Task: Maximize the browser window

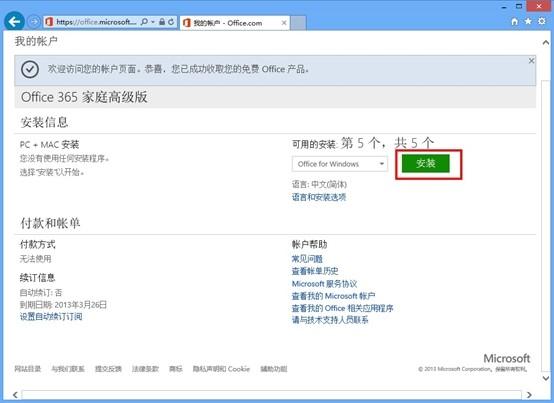Action: click(519, 6)
